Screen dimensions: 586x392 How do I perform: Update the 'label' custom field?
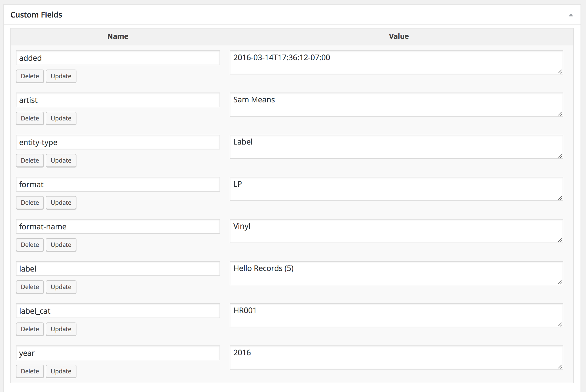[x=61, y=287]
